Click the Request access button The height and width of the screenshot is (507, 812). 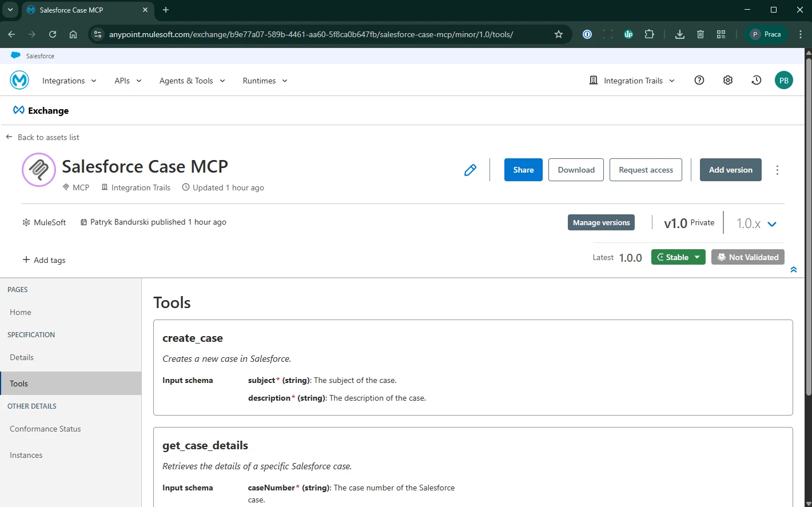click(646, 170)
